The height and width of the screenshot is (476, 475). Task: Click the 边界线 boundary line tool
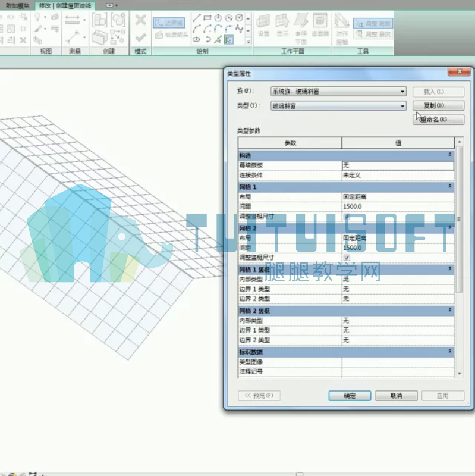[169, 23]
